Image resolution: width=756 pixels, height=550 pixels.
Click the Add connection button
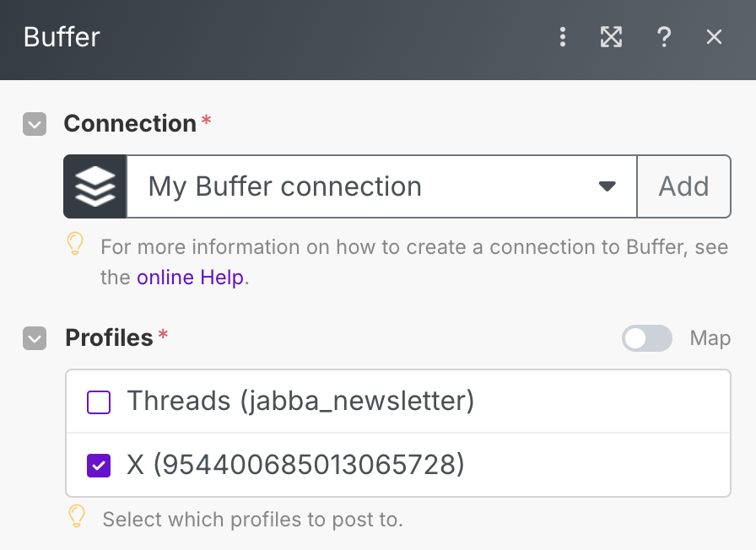pyautogui.click(x=683, y=186)
